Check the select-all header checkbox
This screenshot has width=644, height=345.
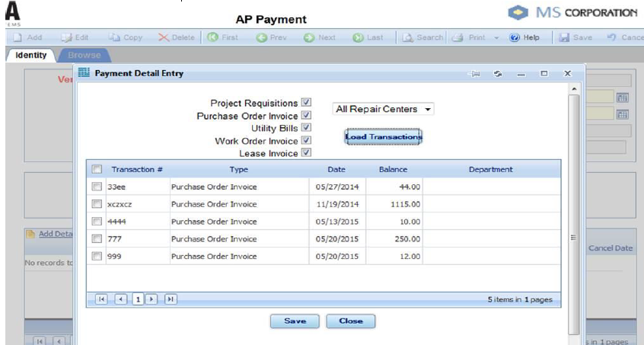(97, 169)
